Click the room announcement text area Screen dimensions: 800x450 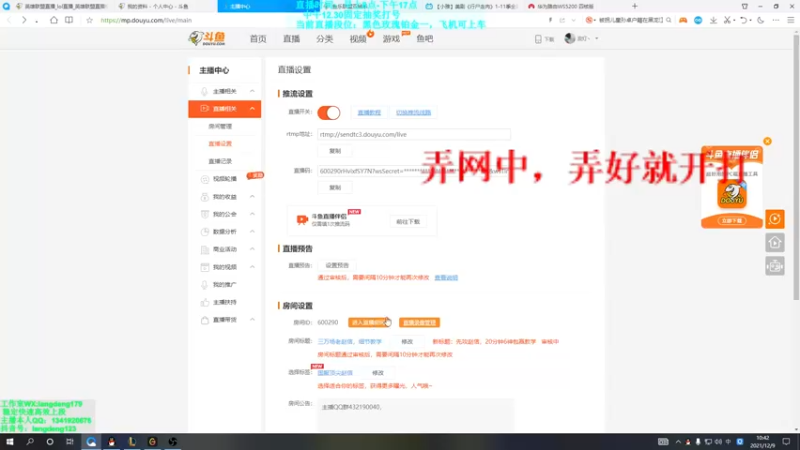pos(416,414)
